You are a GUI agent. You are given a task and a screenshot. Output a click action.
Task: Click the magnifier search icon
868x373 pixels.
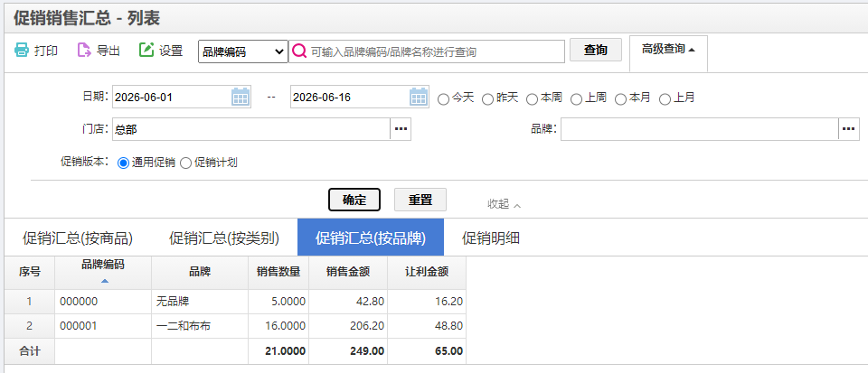(x=299, y=51)
